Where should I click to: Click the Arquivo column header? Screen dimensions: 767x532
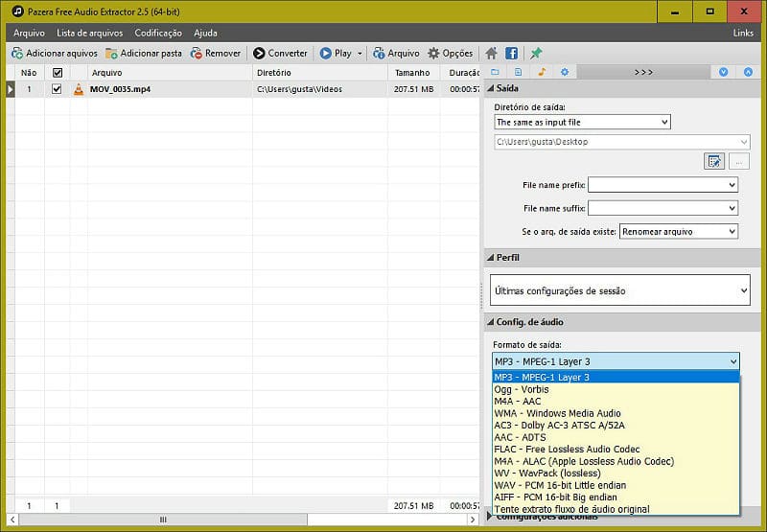click(170, 72)
